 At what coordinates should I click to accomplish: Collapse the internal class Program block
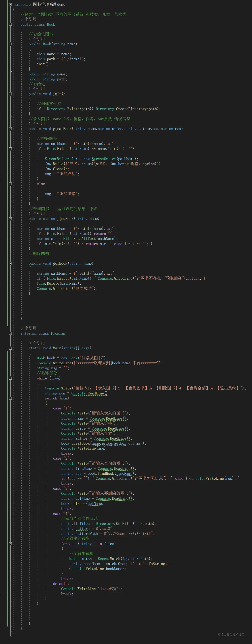tap(10, 333)
